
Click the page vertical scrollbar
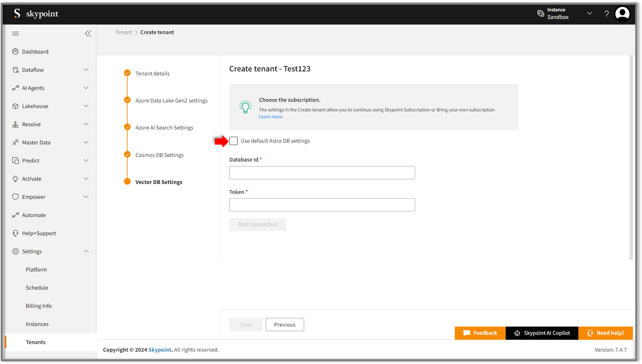pyautogui.click(x=631, y=157)
